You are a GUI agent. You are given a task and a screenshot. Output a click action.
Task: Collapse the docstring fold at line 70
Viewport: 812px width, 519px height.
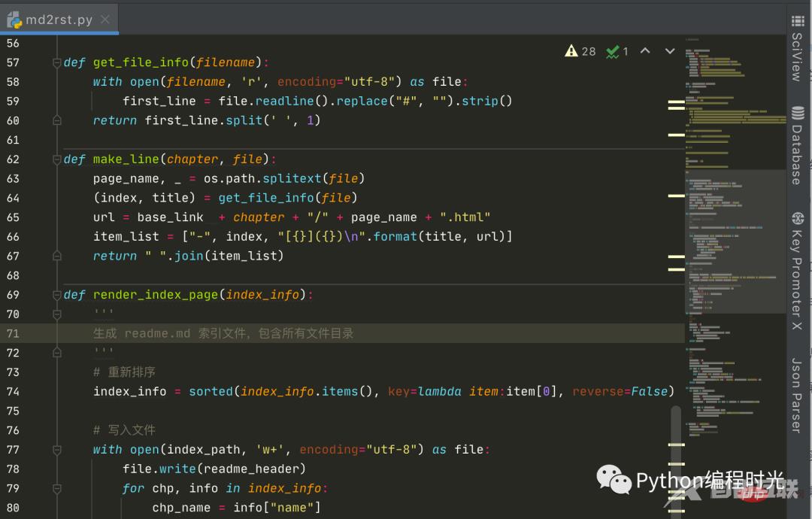click(x=56, y=314)
